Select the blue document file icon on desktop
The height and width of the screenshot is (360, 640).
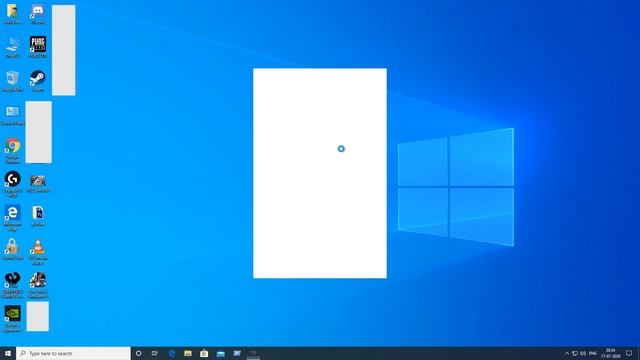[x=38, y=216]
